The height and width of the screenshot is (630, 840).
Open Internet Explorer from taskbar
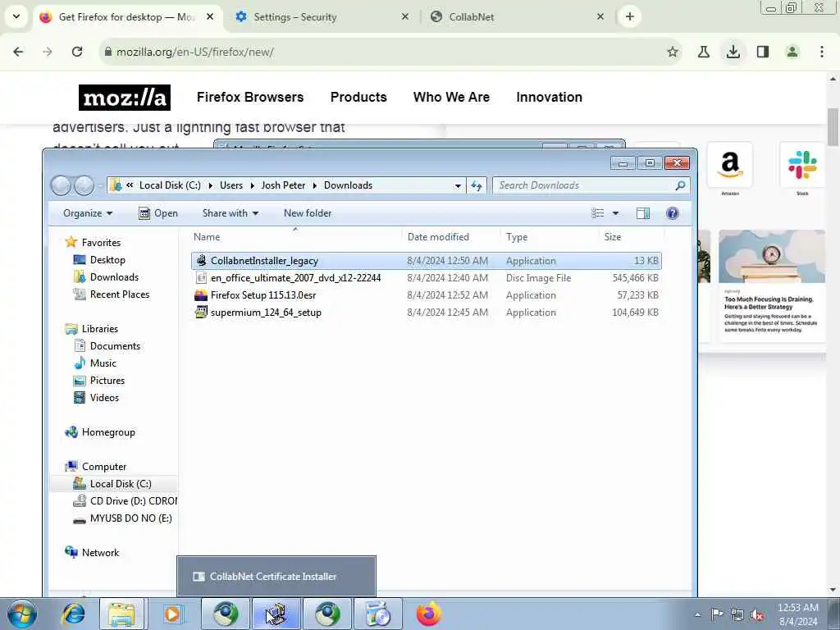73,614
